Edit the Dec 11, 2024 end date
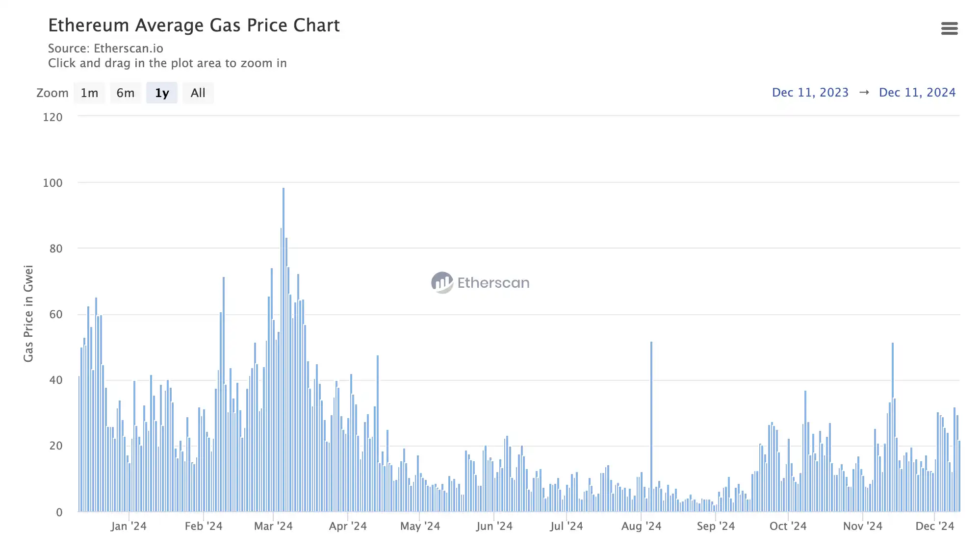Viewport: 980px width, 550px height. (x=917, y=93)
